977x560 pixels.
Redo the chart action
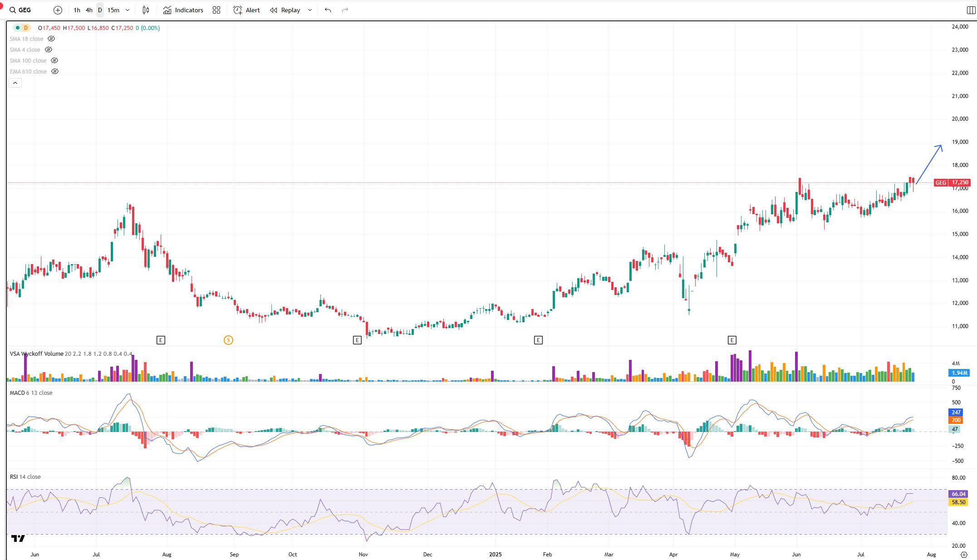(345, 10)
